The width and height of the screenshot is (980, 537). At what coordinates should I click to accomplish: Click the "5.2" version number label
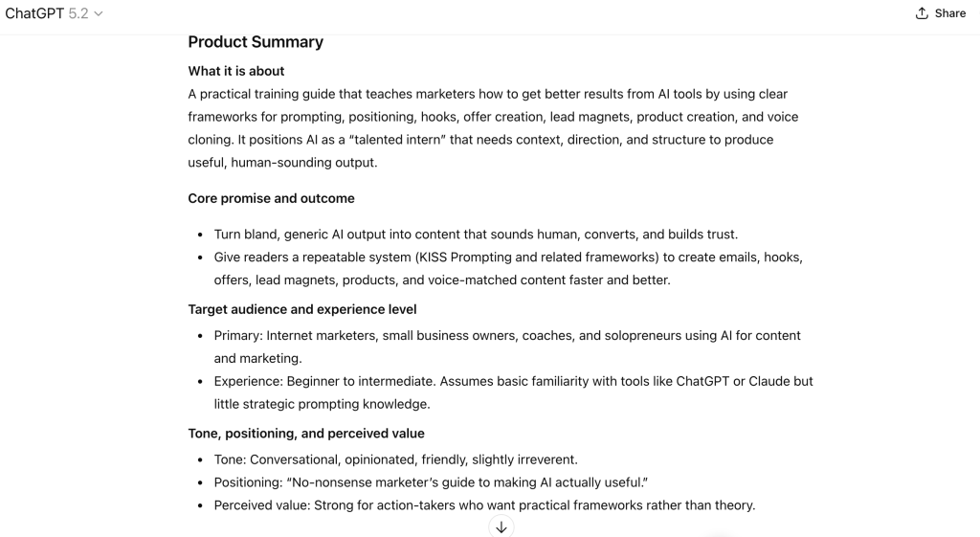point(79,13)
